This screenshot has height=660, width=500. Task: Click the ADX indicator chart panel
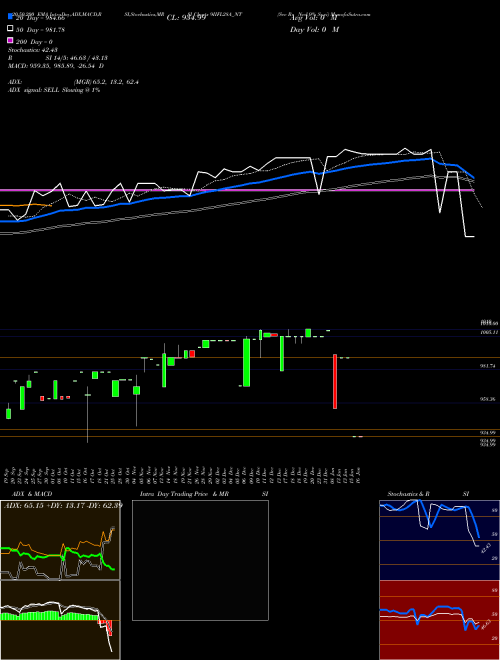pos(60,540)
